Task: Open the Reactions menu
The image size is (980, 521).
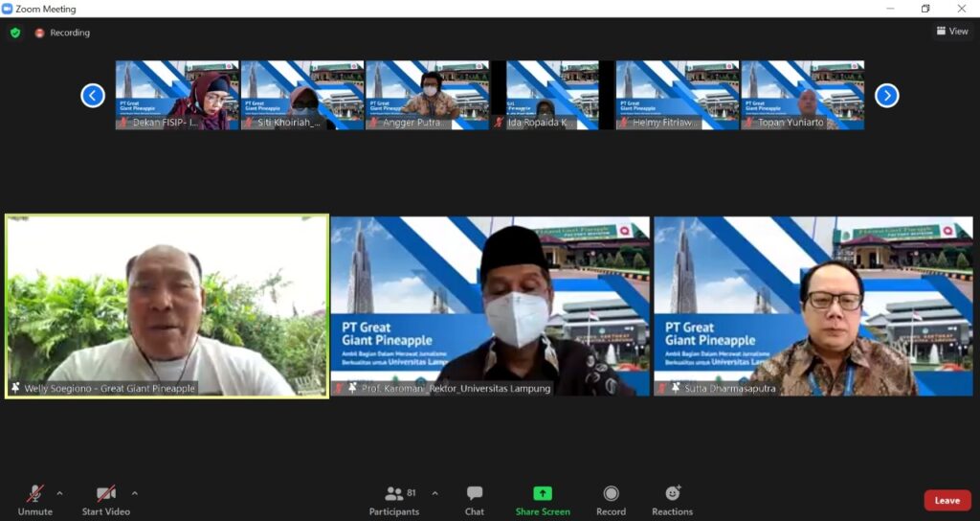Action: pos(672,500)
